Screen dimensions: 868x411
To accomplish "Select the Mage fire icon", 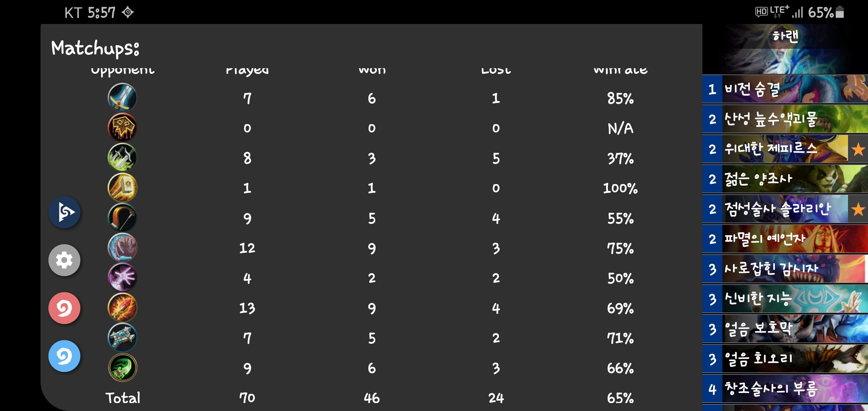I will [122, 307].
